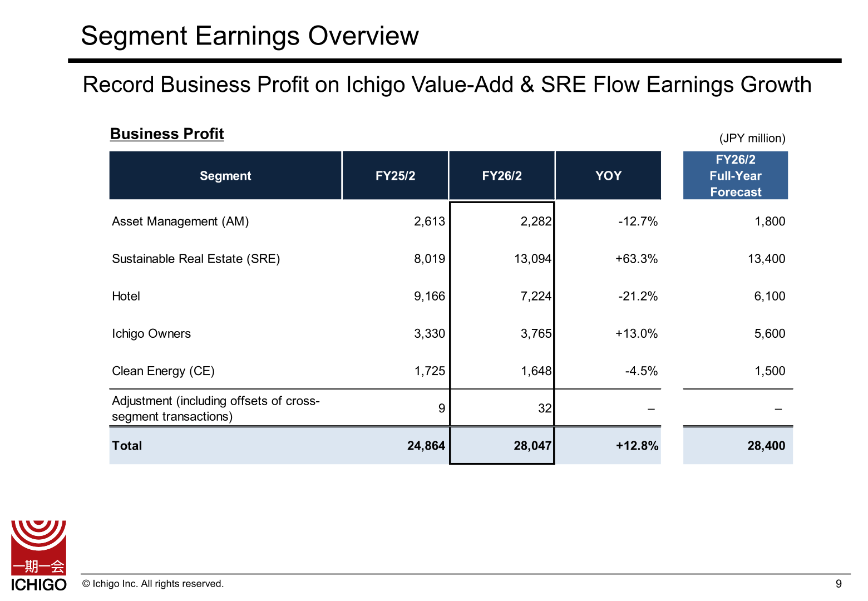Select the Hotel value '7,224'

pyautogui.click(x=536, y=296)
